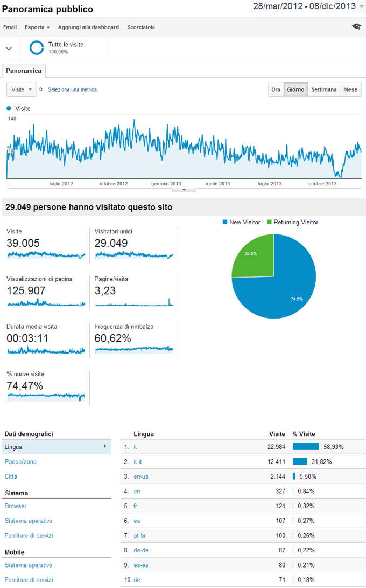
Task: Click the 'gennaio 2013' axis label
Action: click(166, 184)
